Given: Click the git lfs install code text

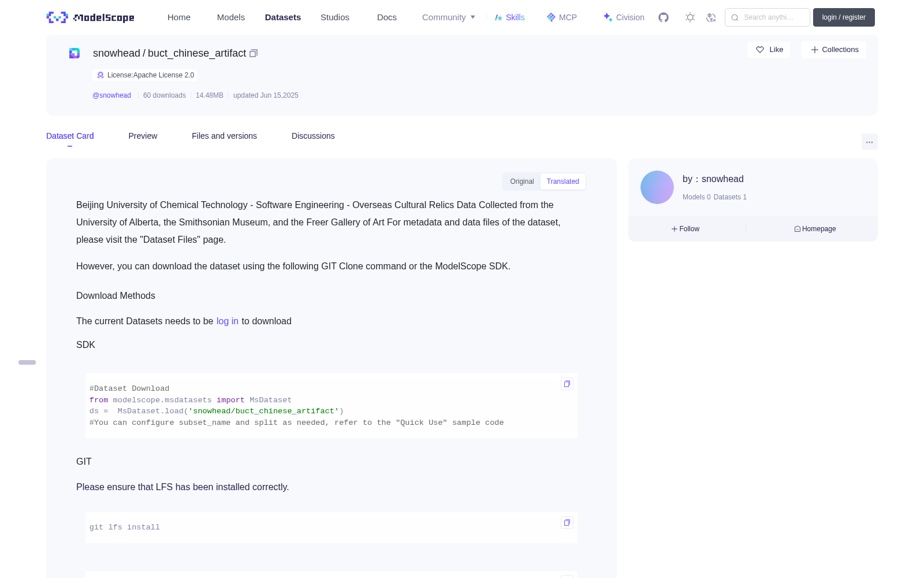Looking at the screenshot, I should 125,527.
